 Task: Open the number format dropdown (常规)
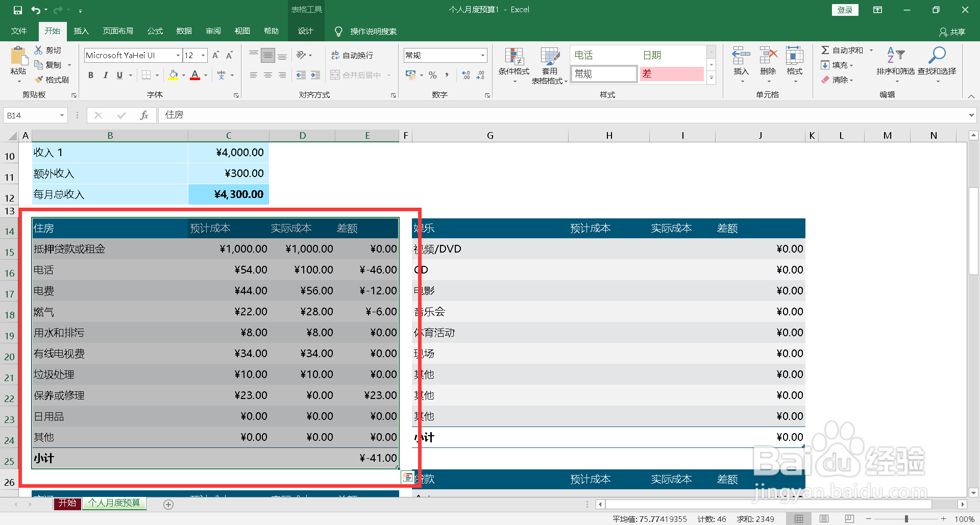coord(482,55)
